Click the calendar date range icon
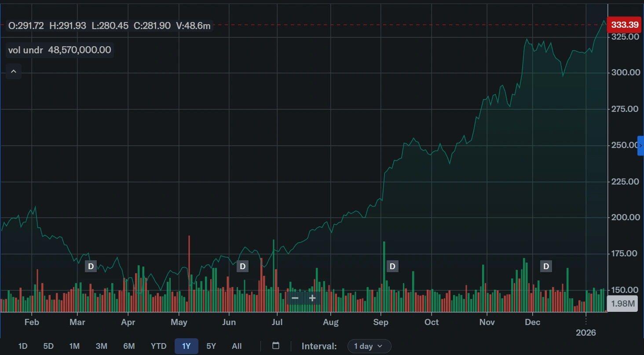 276,346
